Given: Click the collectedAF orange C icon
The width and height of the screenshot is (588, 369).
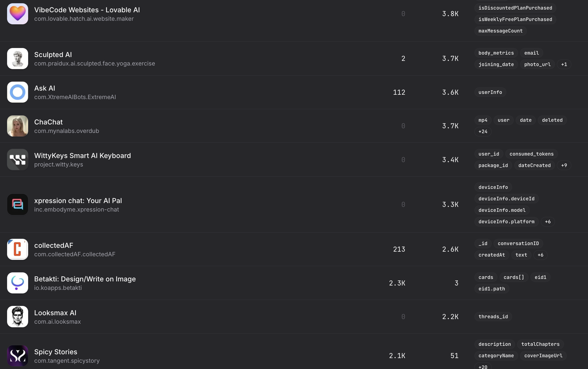Looking at the screenshot, I should (17, 249).
